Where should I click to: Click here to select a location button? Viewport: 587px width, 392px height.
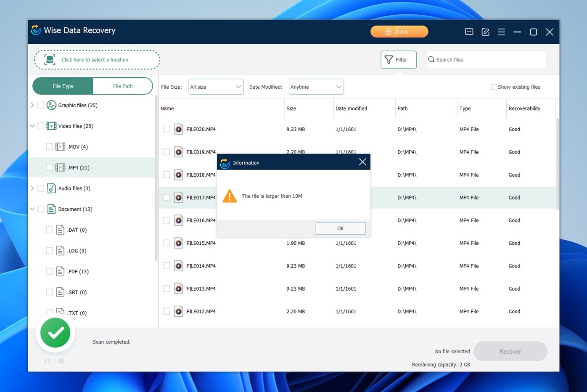[x=97, y=60]
